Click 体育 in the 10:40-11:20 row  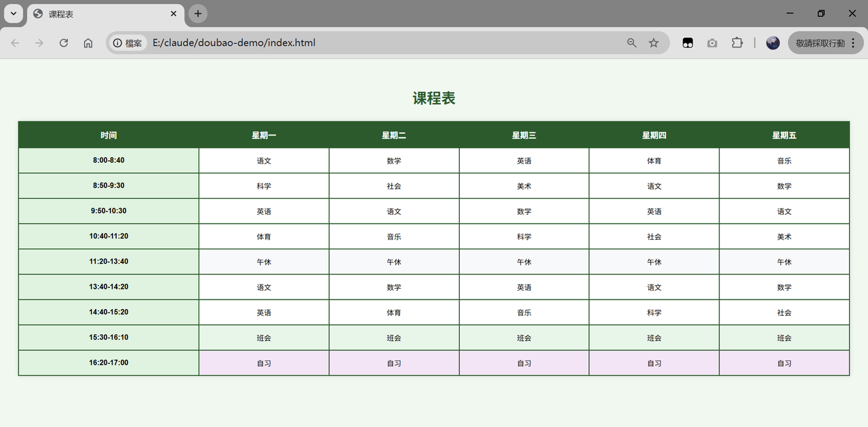[264, 237]
